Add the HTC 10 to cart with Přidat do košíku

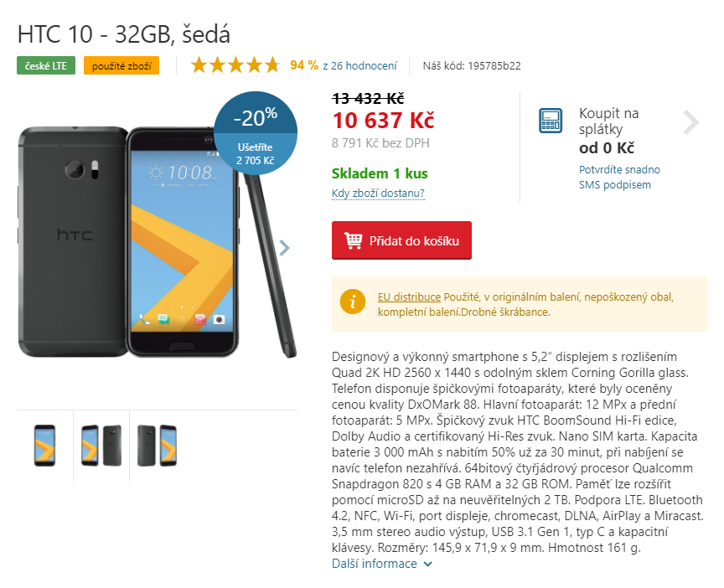point(401,240)
